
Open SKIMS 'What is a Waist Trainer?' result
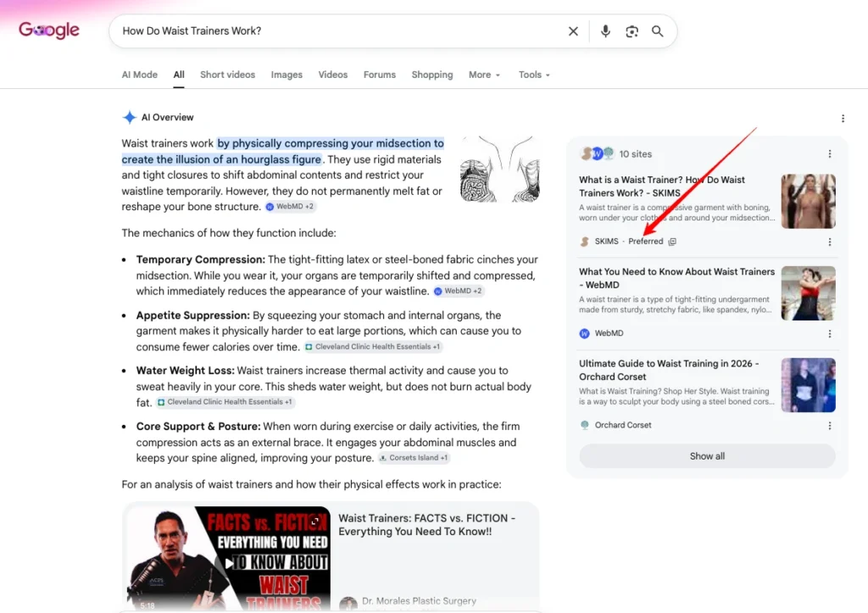click(662, 186)
